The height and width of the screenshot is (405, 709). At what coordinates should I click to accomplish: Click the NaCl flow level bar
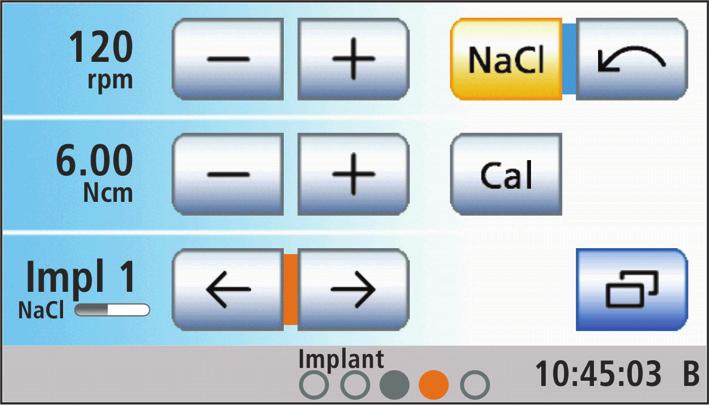[112, 310]
